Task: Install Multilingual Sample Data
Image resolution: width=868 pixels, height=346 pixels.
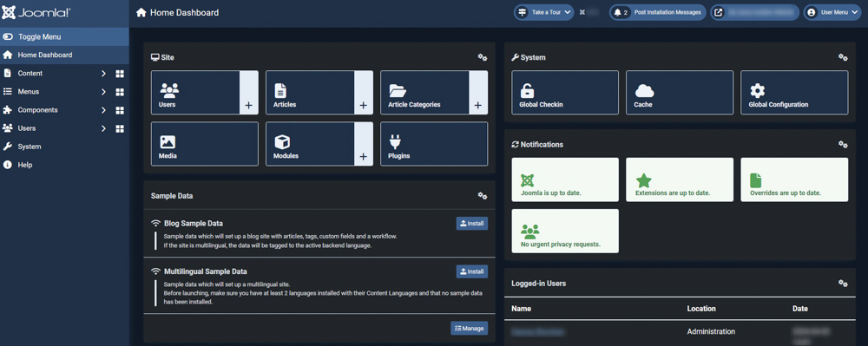Action: (472, 271)
